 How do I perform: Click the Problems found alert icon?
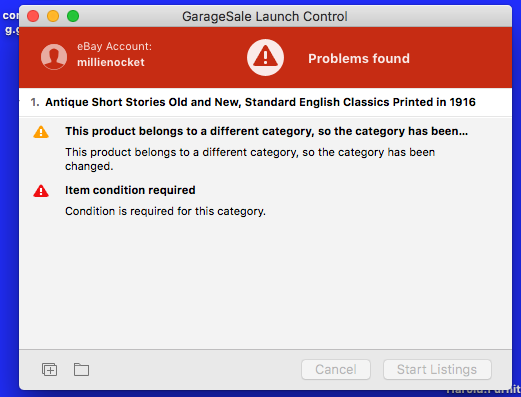click(265, 57)
